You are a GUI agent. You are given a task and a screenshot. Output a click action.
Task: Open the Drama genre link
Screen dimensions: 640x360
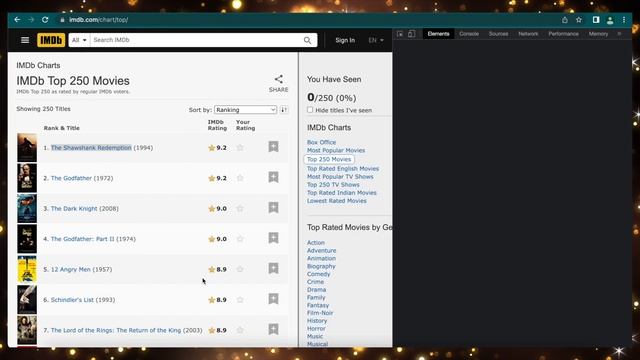(x=316, y=290)
